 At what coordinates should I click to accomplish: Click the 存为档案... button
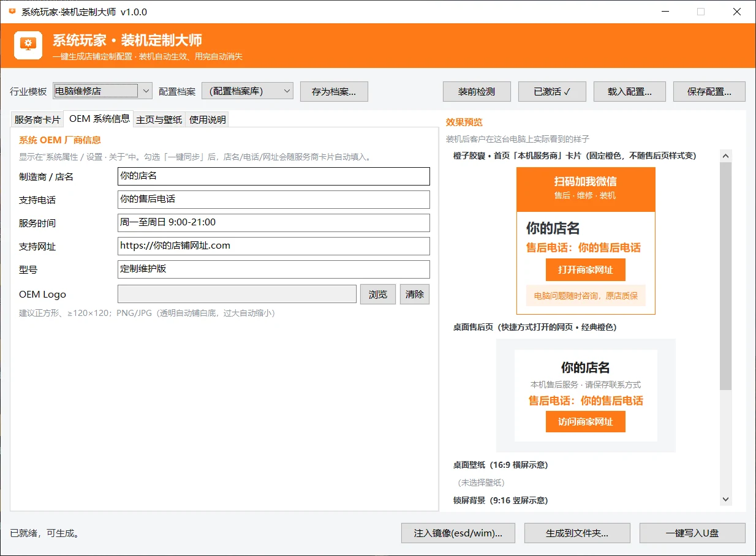(334, 91)
